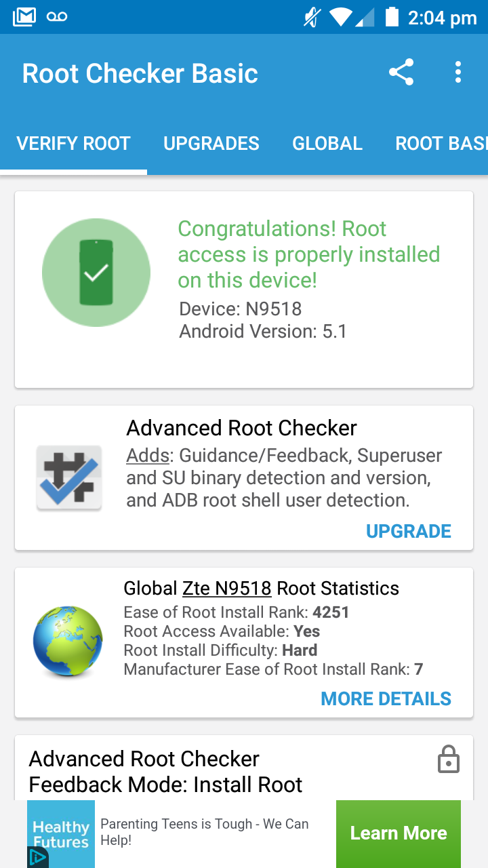Tap the globe icon for global statistics
The width and height of the screenshot is (488, 868).
(x=68, y=642)
